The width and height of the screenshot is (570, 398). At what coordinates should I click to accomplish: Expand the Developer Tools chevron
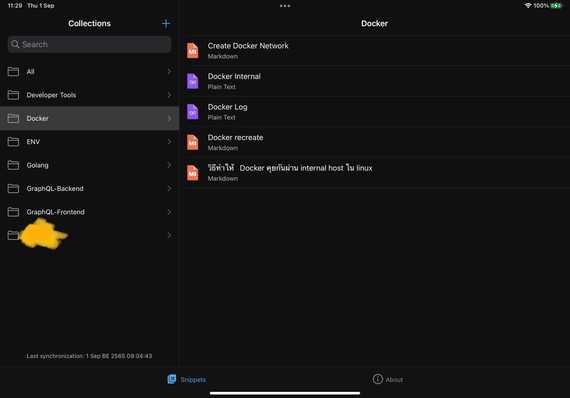pos(169,95)
